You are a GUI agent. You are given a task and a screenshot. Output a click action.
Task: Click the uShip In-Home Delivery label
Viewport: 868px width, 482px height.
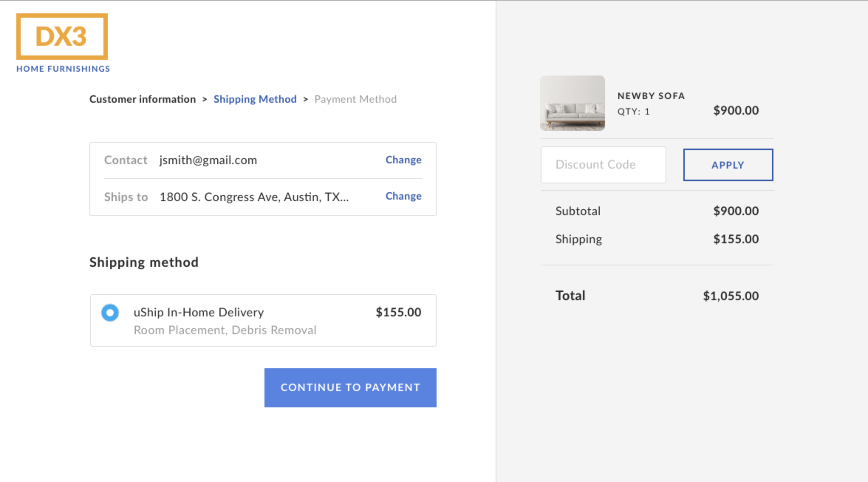[x=199, y=312]
